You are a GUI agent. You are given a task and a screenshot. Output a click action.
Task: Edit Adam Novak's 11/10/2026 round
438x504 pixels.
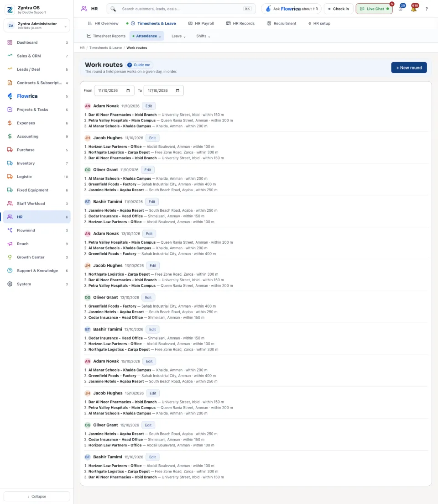pos(148,106)
